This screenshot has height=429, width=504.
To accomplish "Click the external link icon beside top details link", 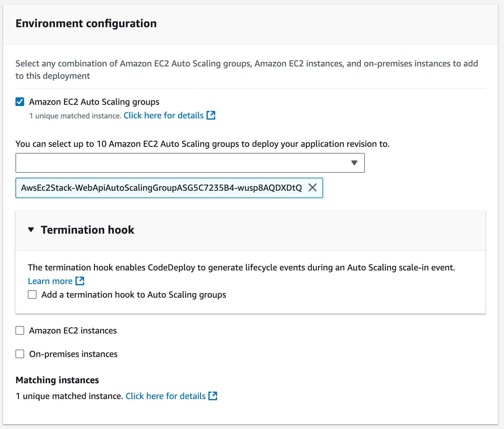I will click(211, 115).
